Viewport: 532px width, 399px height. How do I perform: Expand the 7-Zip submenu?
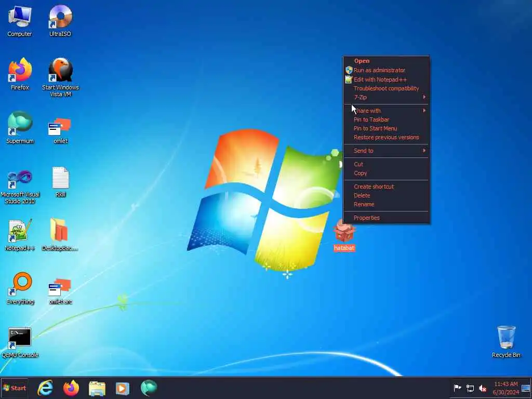pos(387,97)
